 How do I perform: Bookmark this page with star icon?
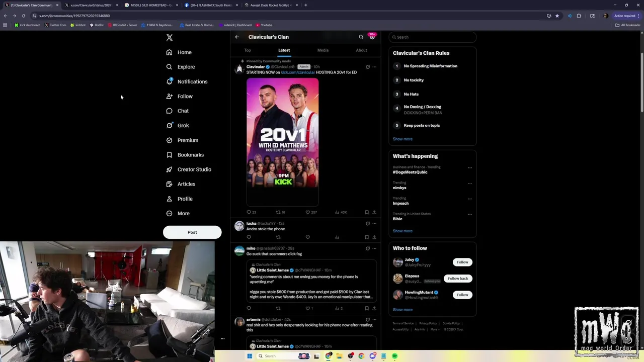(557, 16)
